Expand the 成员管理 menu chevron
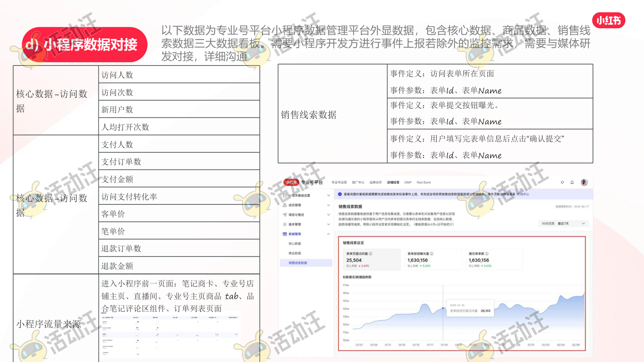Image resolution: width=644 pixels, height=362 pixels. [x=328, y=205]
